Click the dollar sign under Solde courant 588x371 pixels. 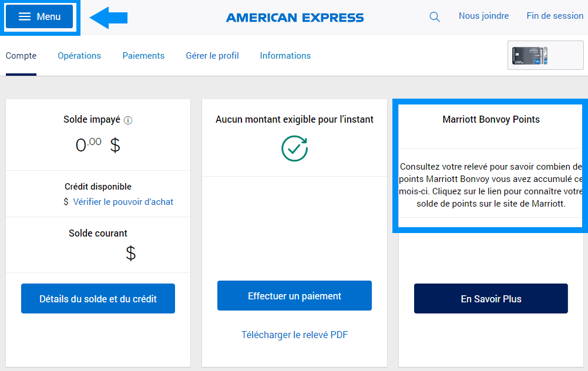coord(130,253)
